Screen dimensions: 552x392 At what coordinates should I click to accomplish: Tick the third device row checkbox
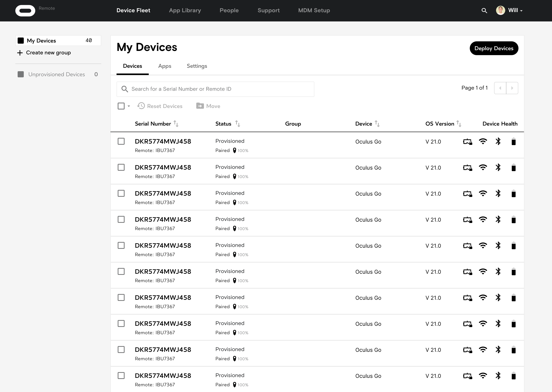[x=121, y=194]
